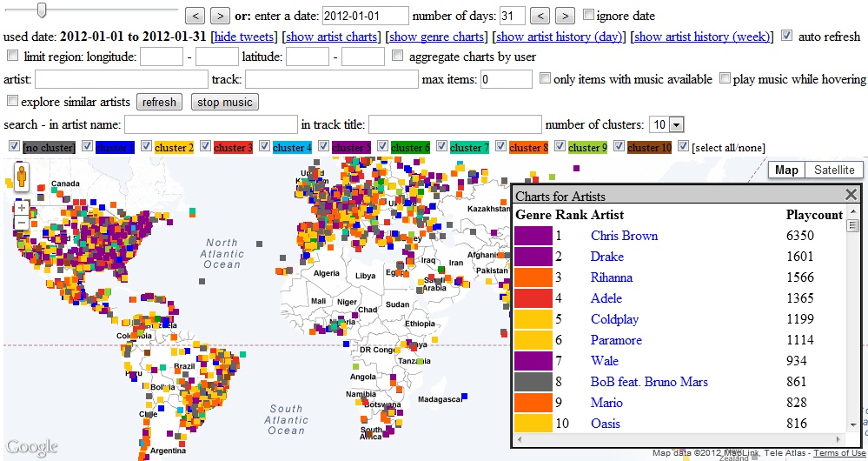Open Oasis artist link
Viewport: 868px width, 461px height.
click(605, 424)
